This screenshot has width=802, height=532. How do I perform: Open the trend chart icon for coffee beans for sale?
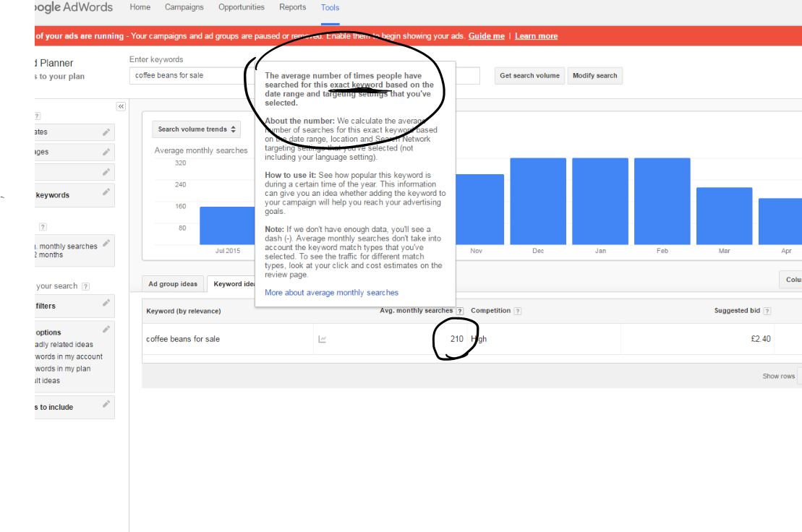(323, 339)
